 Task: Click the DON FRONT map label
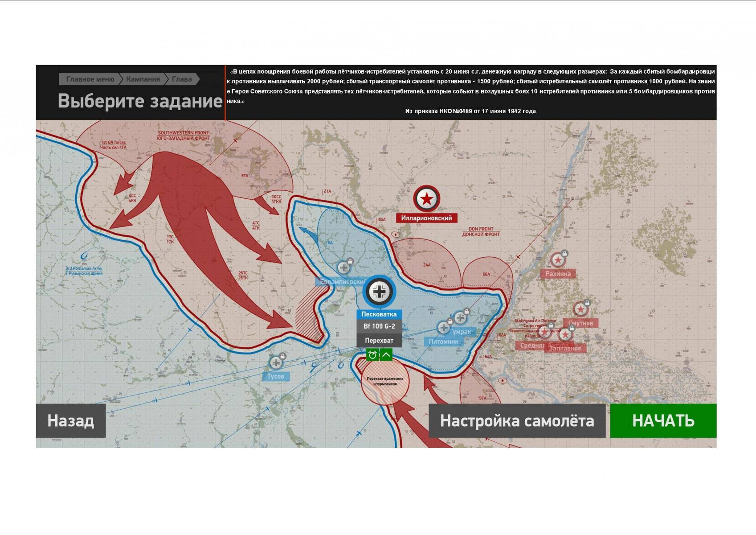481,231
